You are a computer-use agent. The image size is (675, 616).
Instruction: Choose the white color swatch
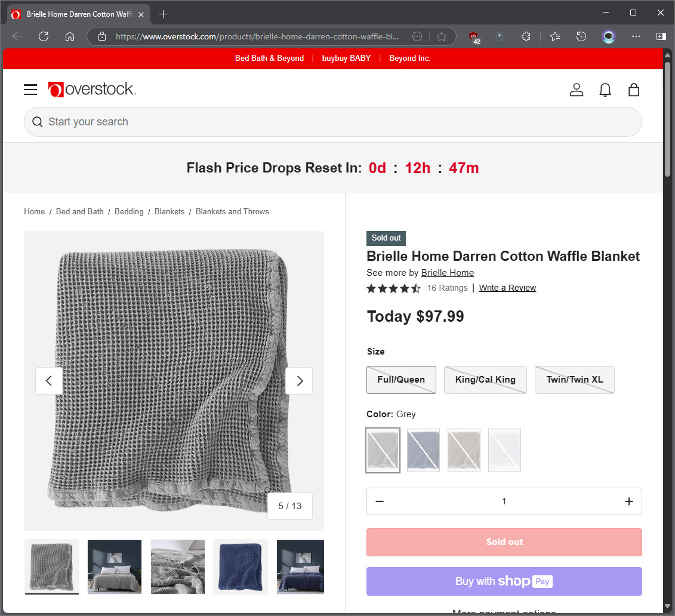tap(504, 450)
